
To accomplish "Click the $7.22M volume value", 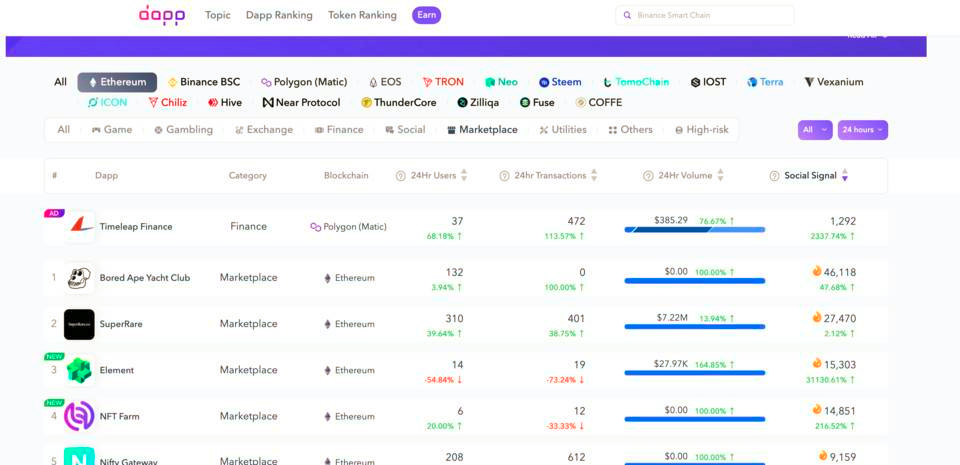I will pyautogui.click(x=671, y=318).
